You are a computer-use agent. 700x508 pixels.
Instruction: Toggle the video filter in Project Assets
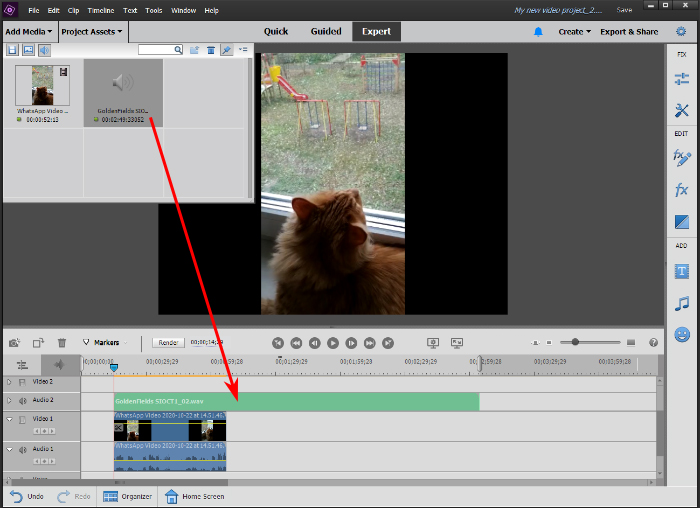[x=12, y=50]
